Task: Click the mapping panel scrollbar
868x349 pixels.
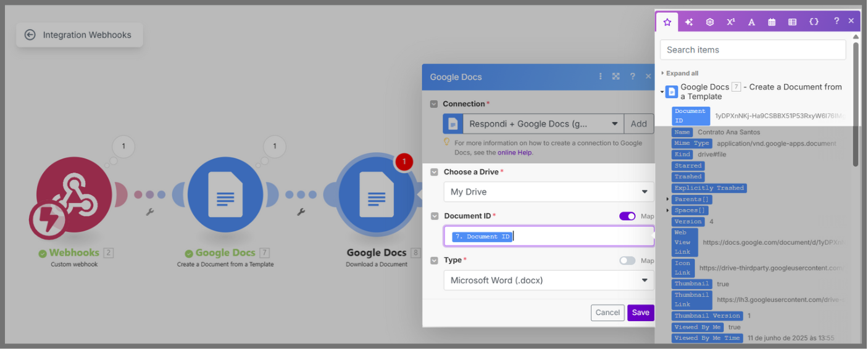Action: click(855, 104)
